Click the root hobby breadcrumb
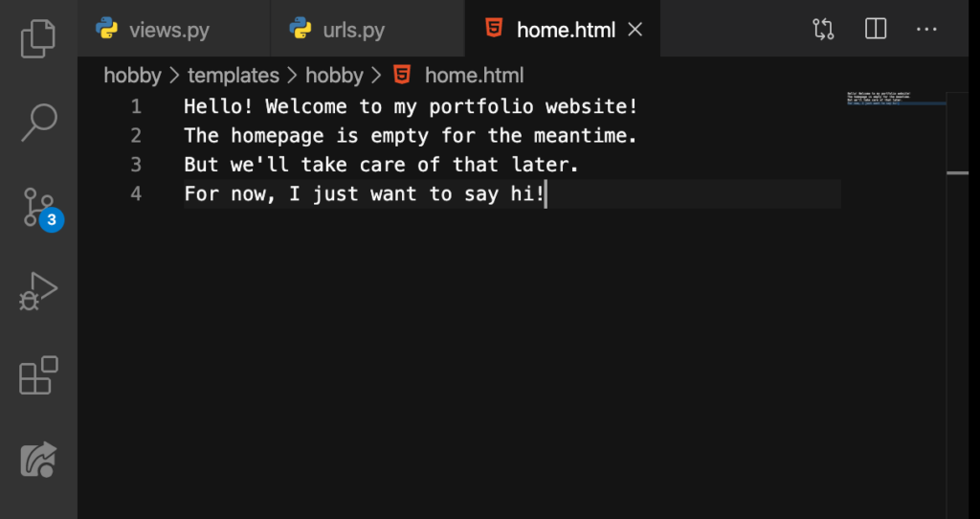The height and width of the screenshot is (519, 980). point(132,76)
